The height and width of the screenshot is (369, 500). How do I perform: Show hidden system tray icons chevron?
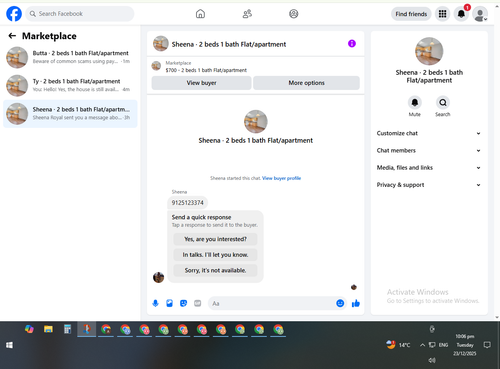pyautogui.click(x=422, y=345)
